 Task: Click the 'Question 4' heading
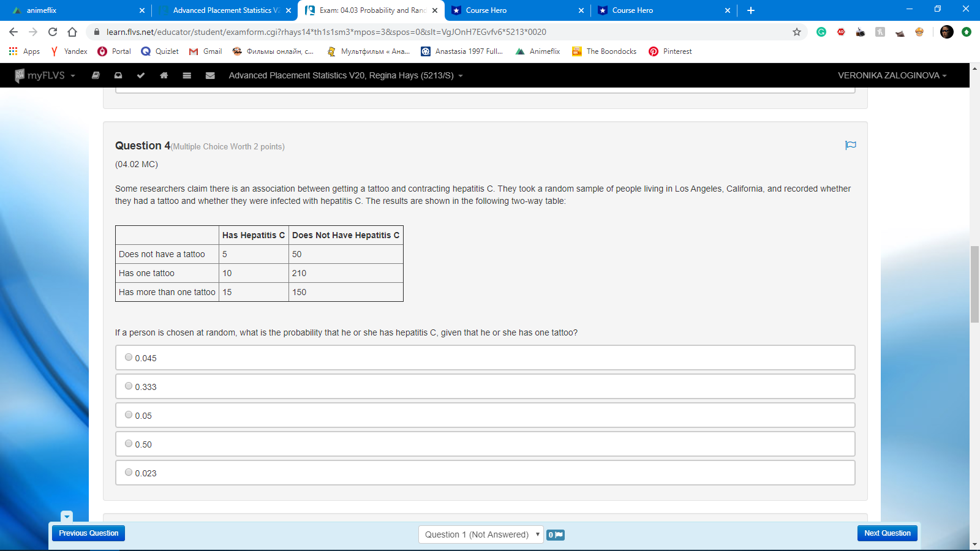pyautogui.click(x=143, y=146)
